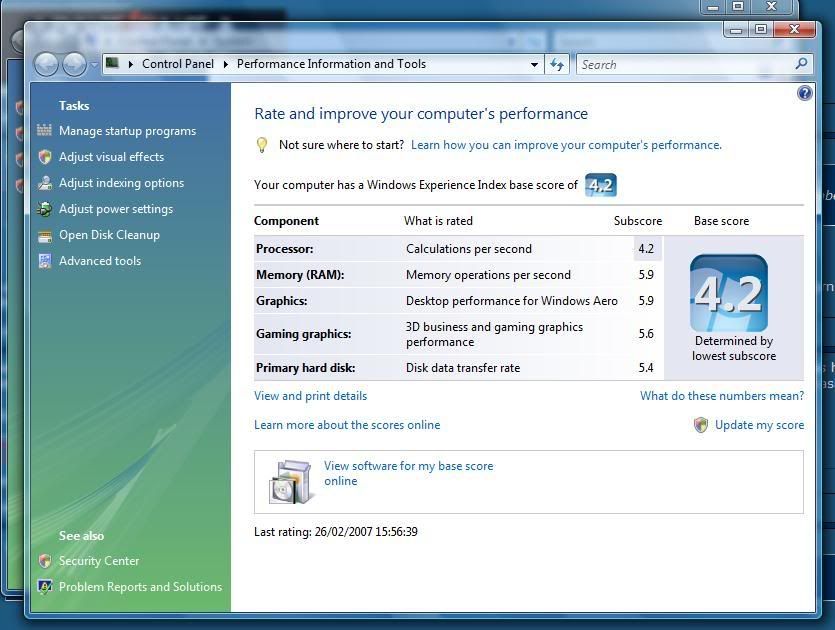The width and height of the screenshot is (835, 630).
Task: Click the Open Disk Cleanup icon
Action: [44, 235]
